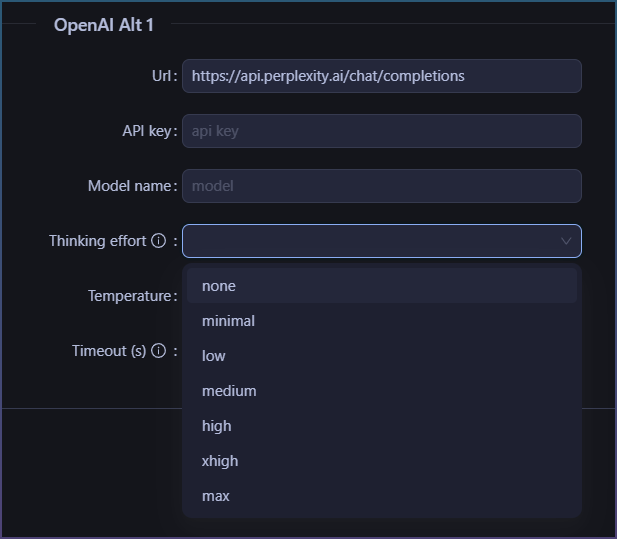The height and width of the screenshot is (539, 617).
Task: Click the Model name input field
Action: (x=382, y=186)
